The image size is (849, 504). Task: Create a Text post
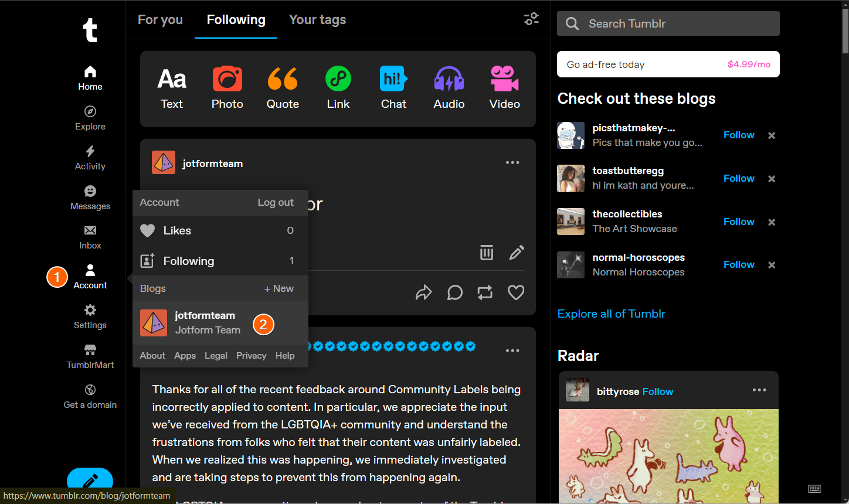(172, 88)
